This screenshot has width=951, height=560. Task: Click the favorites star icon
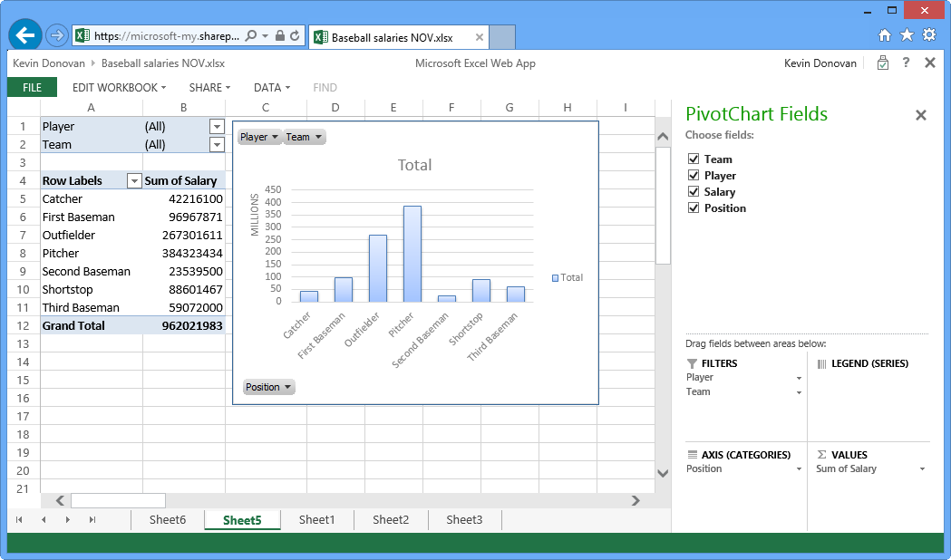(907, 35)
